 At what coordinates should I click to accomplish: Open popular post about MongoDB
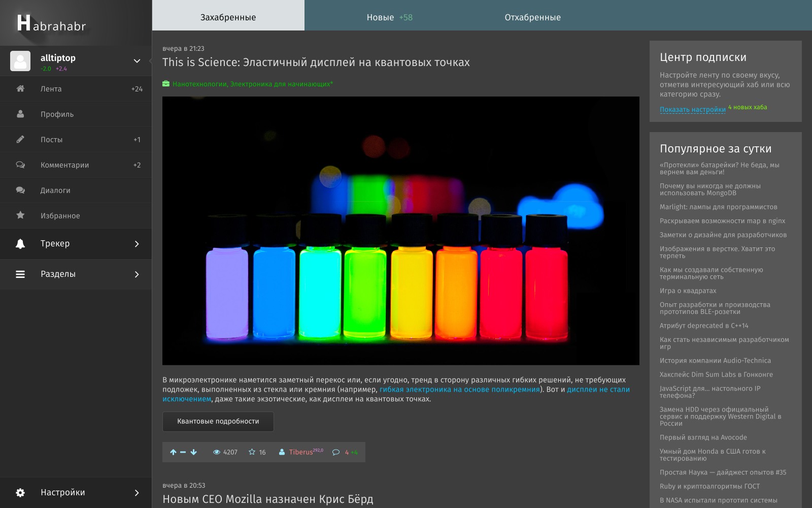pos(710,189)
